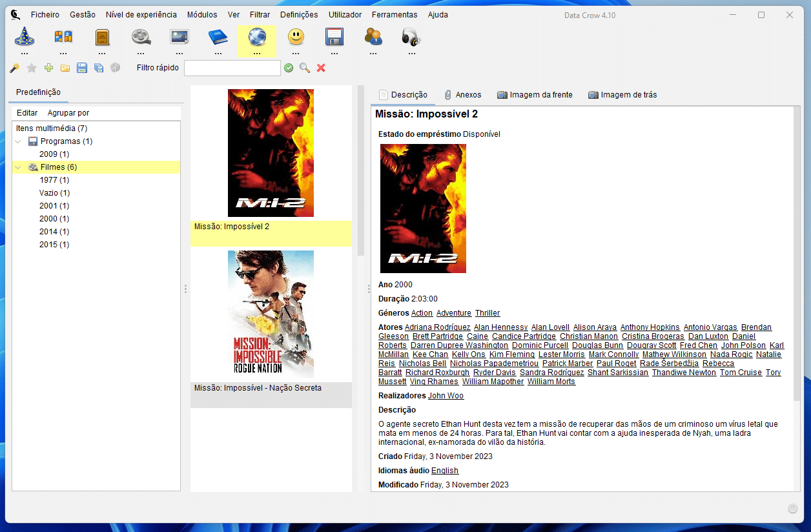Image resolution: width=811 pixels, height=532 pixels.
Task: Open the Ver menu
Action: point(234,15)
